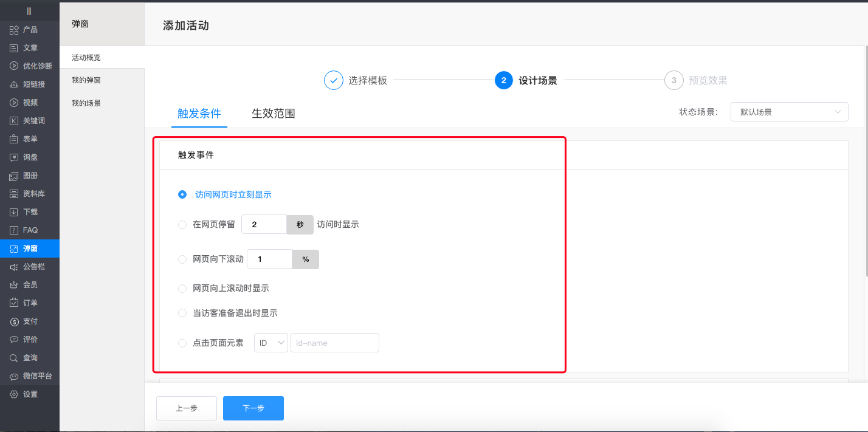Image resolution: width=868 pixels, height=432 pixels.
Task: Open the FAQ management section
Action: (29, 230)
